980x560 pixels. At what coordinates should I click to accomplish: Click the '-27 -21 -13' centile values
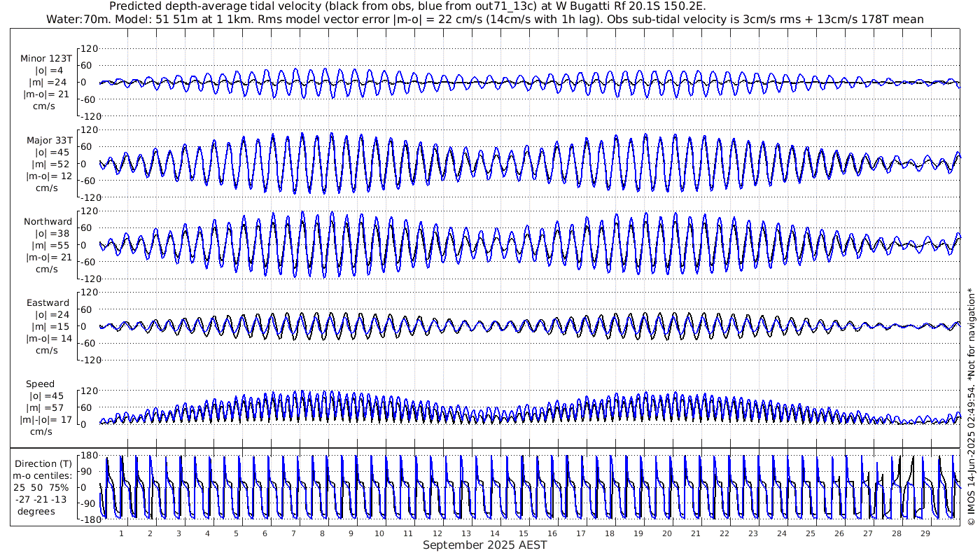pyautogui.click(x=43, y=499)
